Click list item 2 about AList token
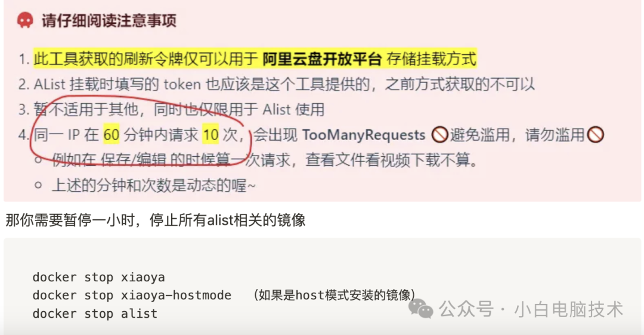 pos(277,85)
